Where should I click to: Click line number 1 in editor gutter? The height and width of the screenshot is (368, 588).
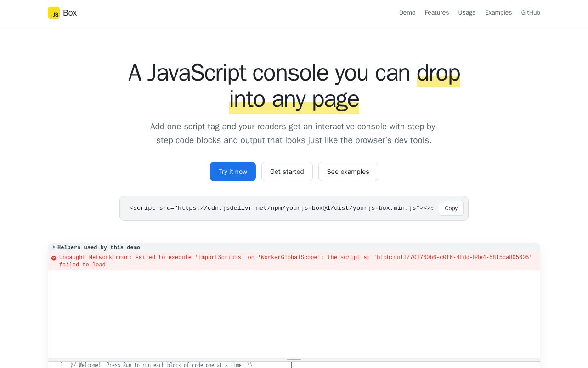(x=62, y=365)
